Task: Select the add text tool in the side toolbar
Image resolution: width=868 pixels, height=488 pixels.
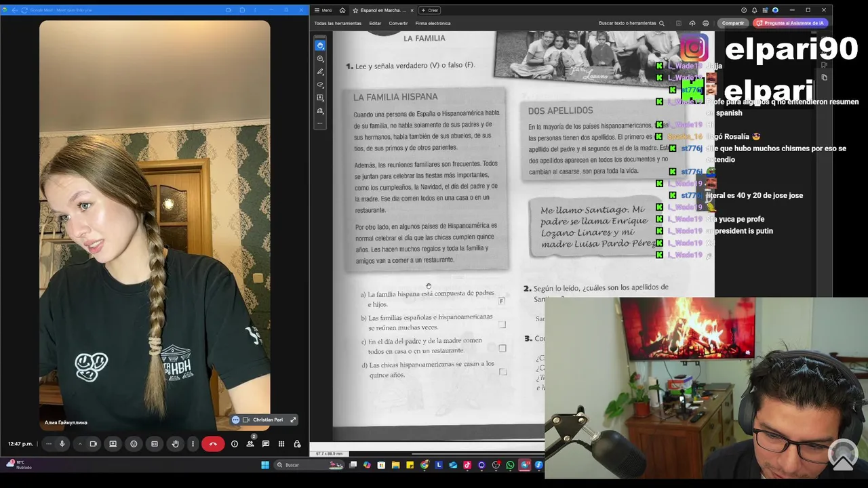Action: pos(320,98)
